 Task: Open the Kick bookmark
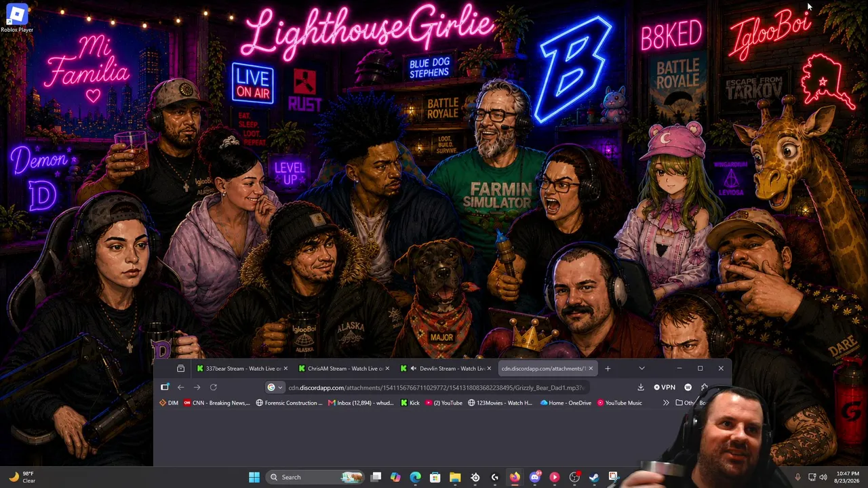pos(410,403)
